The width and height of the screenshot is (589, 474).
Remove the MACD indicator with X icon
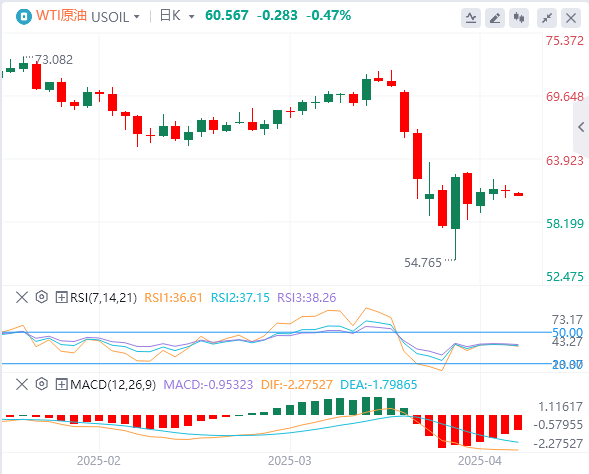tap(22, 384)
